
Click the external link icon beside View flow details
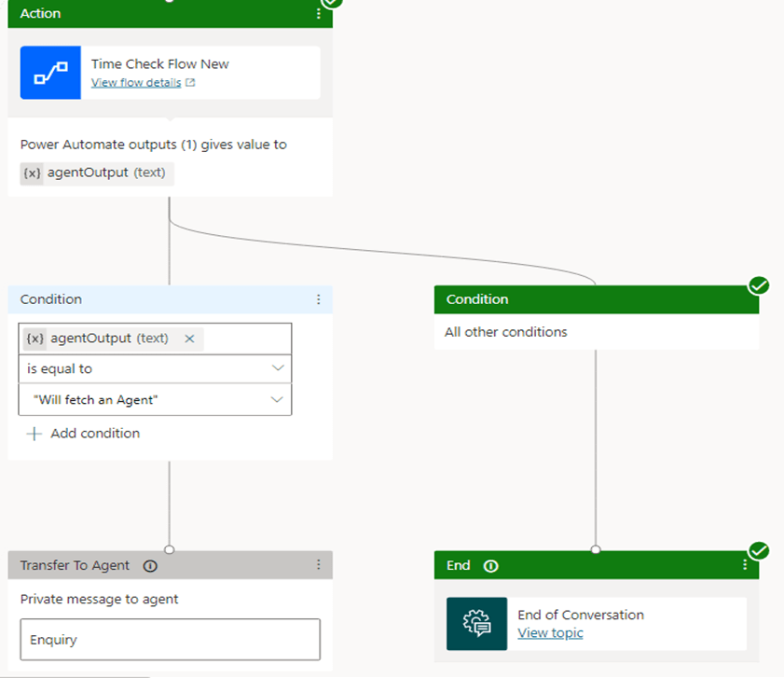click(x=191, y=83)
